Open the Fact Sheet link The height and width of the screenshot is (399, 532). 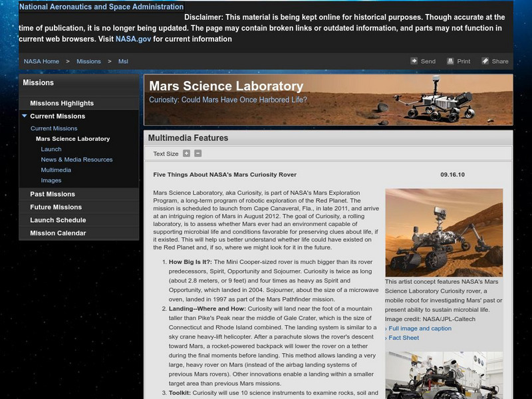pos(404,338)
